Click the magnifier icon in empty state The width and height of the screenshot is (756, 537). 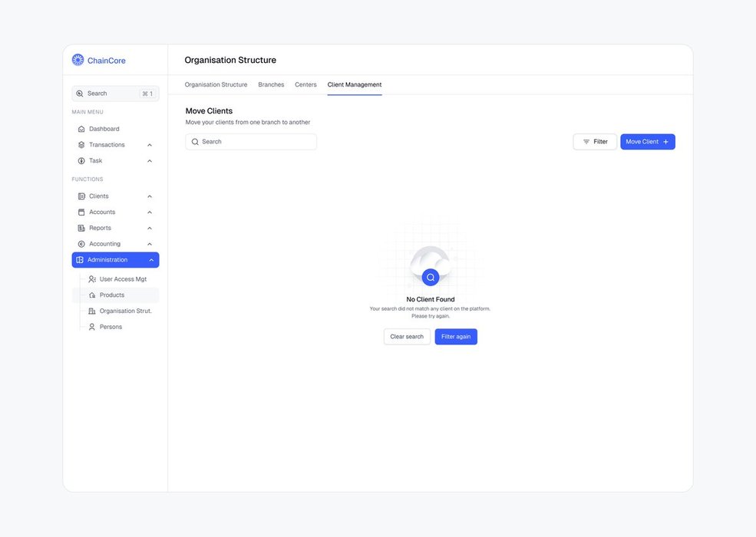[x=431, y=277]
